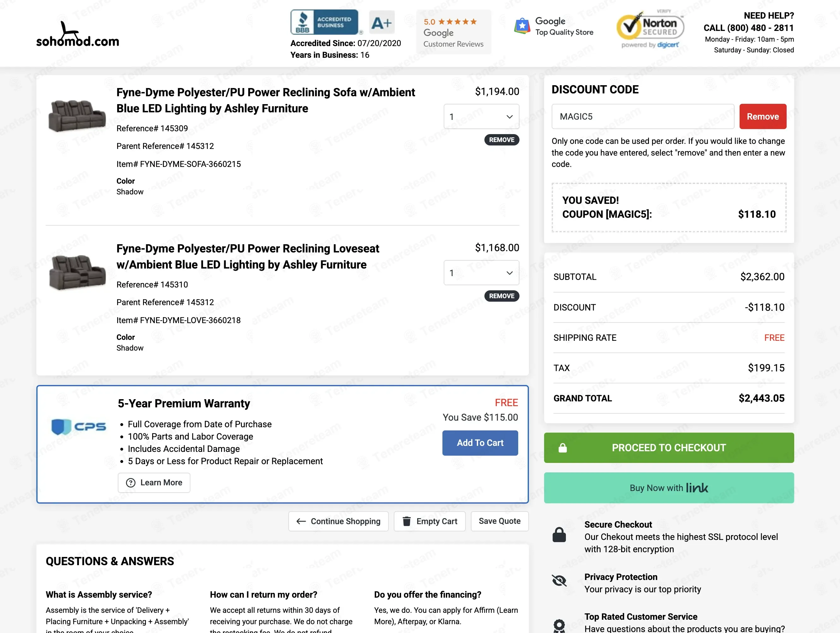The image size is (840, 633).
Task: Remove the Reclining Sofa from cart
Action: point(502,140)
